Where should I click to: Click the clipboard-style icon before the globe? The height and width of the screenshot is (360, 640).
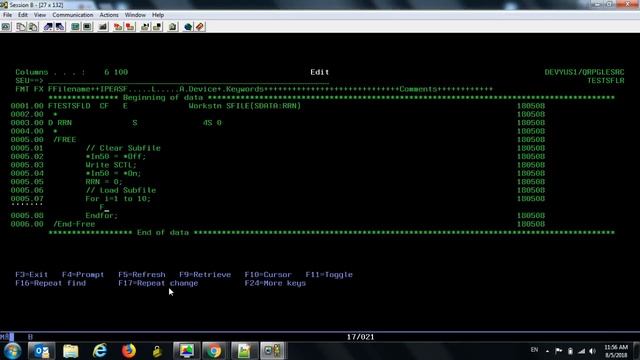(x=173, y=27)
